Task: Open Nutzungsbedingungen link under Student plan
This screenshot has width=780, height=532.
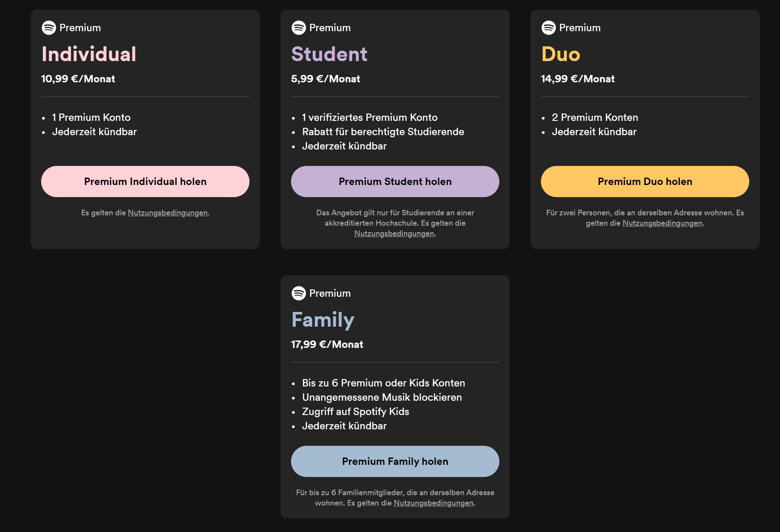Action: (394, 234)
